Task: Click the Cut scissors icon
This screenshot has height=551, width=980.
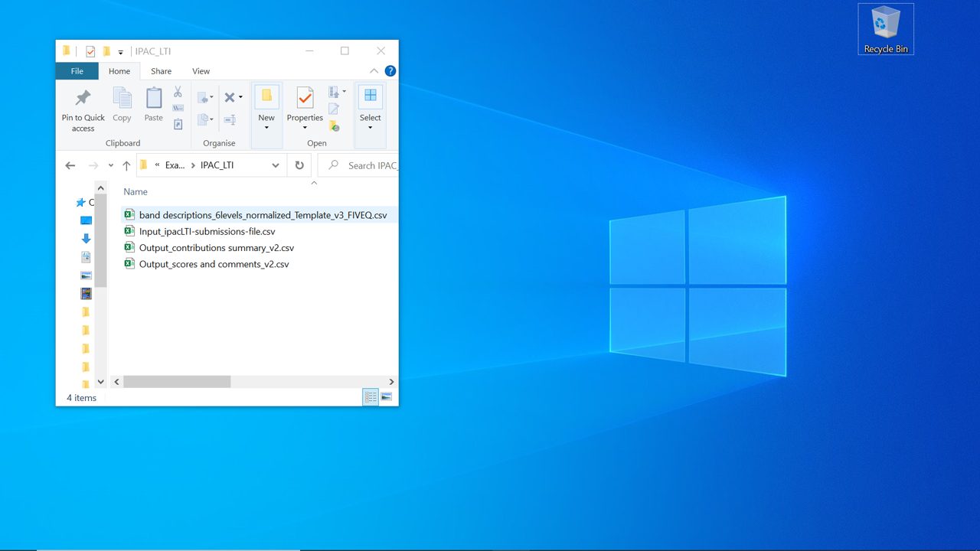Action: 178,92
